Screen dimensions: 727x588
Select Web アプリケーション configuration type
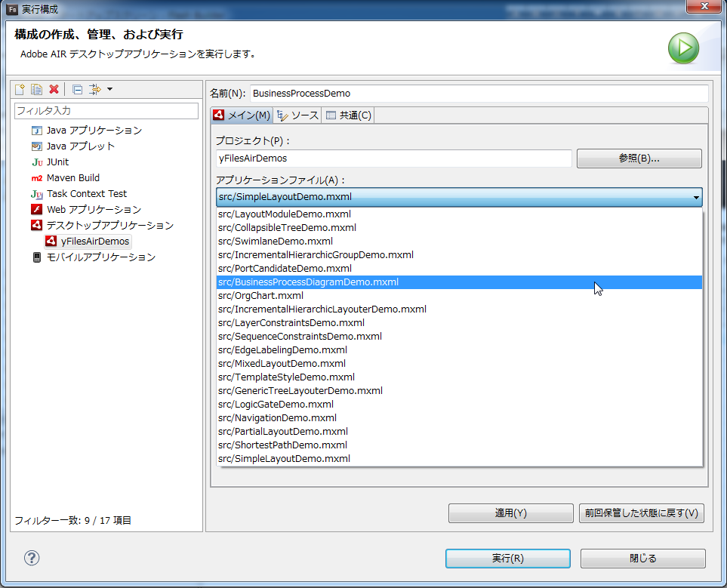point(86,209)
